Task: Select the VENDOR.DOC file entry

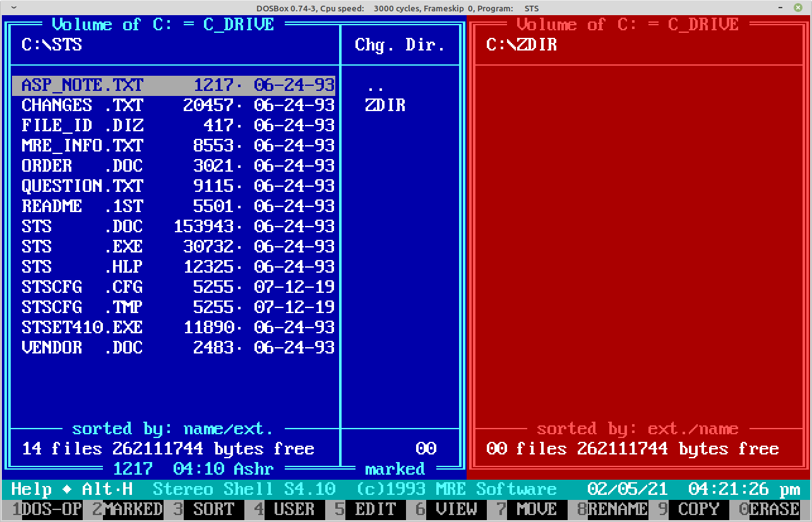Action: click(x=177, y=348)
